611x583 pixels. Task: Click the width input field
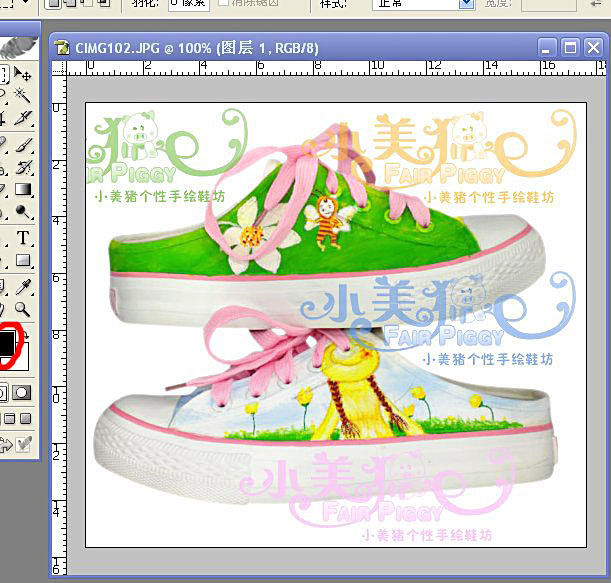[x=548, y=4]
